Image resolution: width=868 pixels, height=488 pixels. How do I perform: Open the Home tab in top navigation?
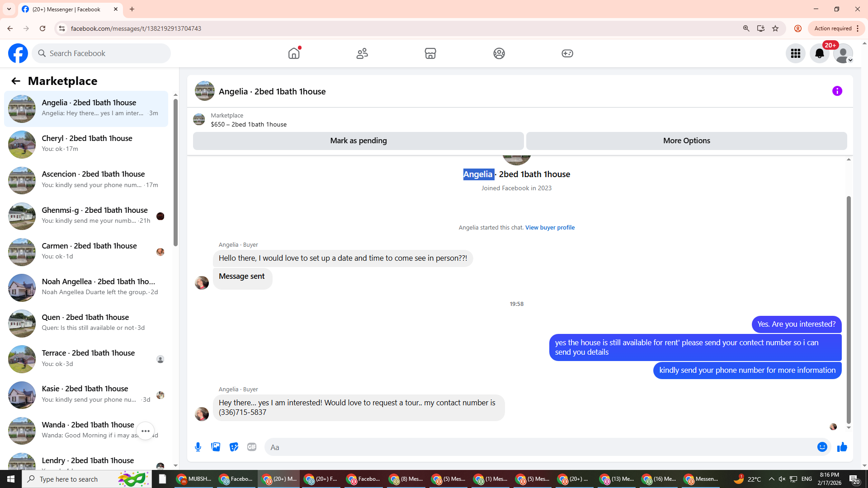coord(294,53)
